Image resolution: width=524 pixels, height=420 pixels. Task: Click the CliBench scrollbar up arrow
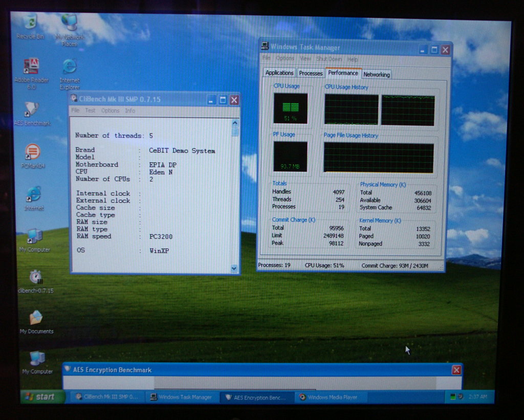(235, 123)
